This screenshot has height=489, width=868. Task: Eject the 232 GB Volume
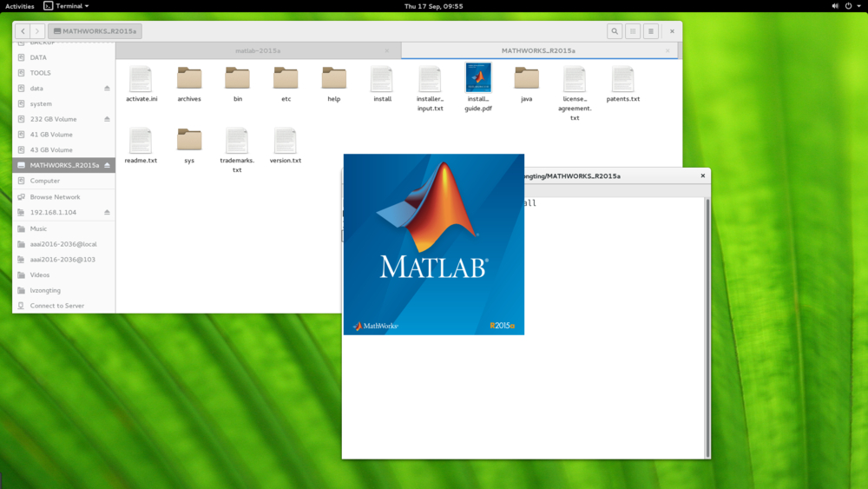click(108, 119)
